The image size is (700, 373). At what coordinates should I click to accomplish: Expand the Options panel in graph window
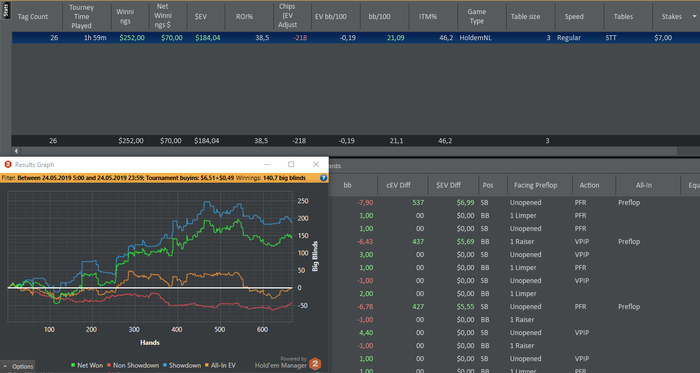tap(17, 366)
